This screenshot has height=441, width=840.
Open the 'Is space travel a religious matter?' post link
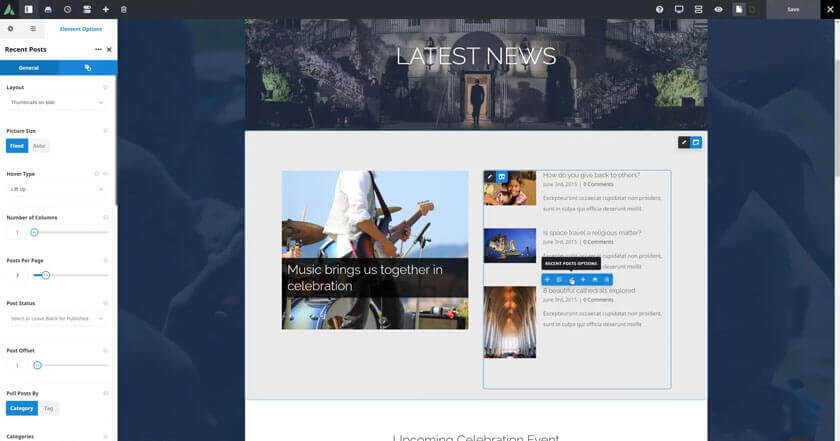[x=591, y=232]
